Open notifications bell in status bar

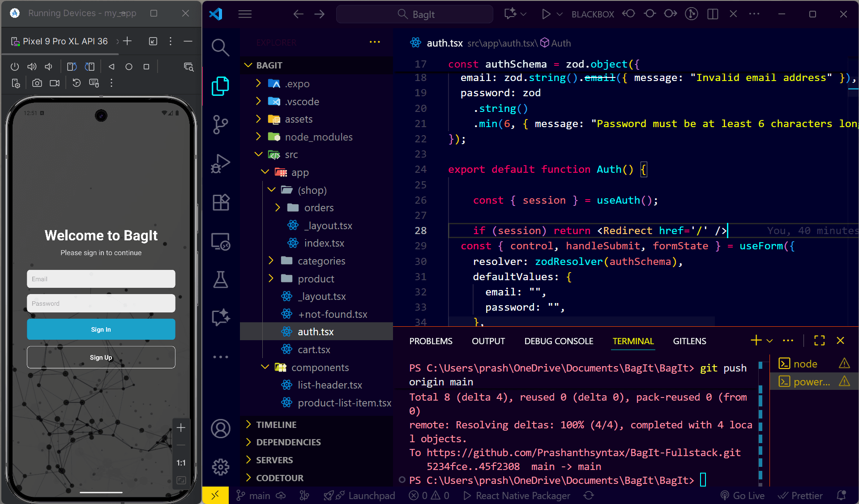click(x=842, y=495)
